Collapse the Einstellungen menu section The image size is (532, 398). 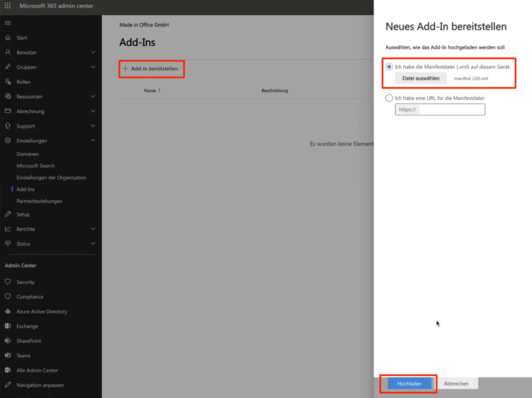93,140
